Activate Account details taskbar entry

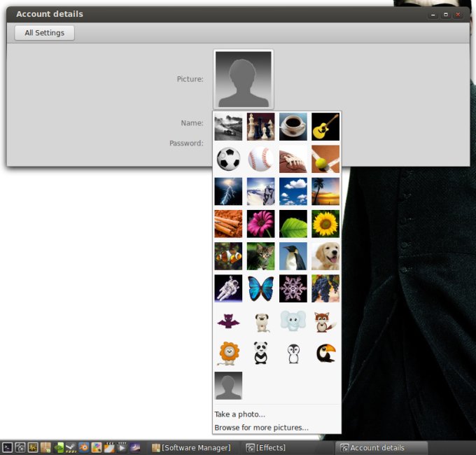381,448
